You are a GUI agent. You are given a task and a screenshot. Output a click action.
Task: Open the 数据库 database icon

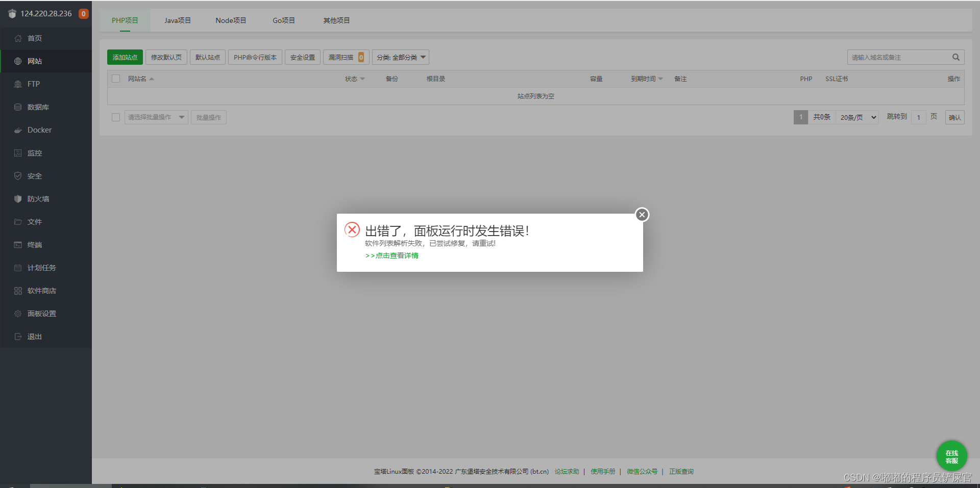pyautogui.click(x=18, y=107)
